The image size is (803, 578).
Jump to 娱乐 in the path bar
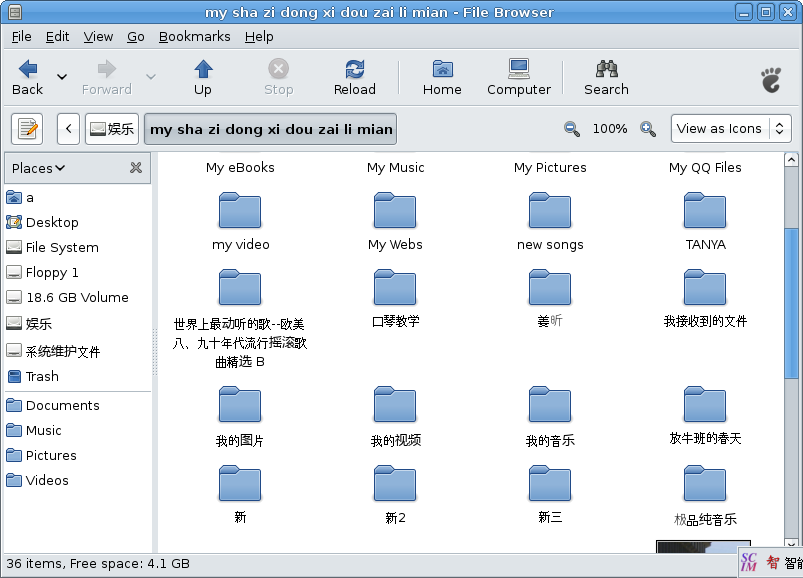tap(112, 129)
